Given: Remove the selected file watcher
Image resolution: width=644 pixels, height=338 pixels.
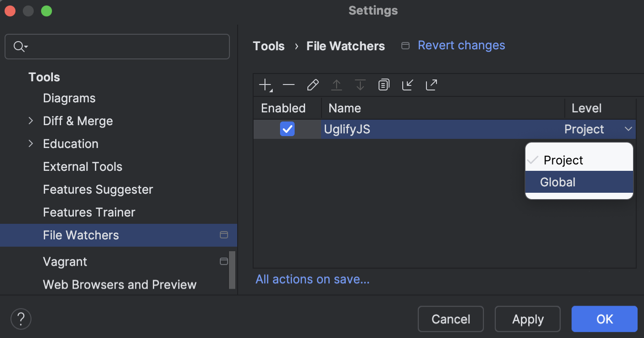Looking at the screenshot, I should click(x=289, y=84).
